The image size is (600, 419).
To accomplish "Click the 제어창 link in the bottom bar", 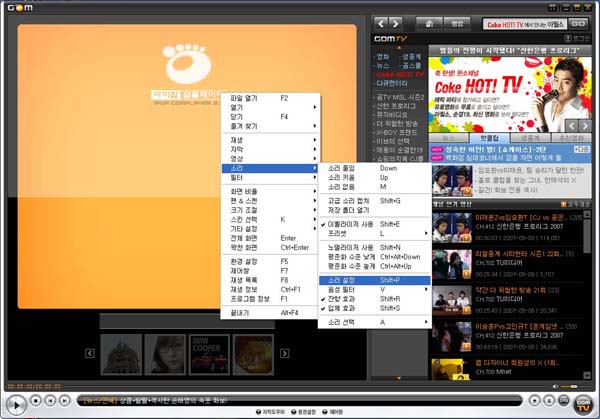I will point(333,412).
